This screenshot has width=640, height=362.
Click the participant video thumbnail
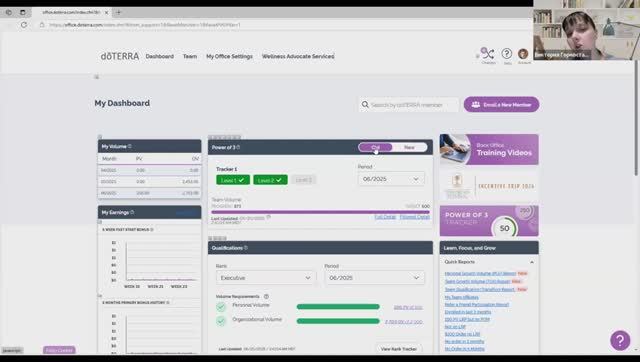pos(586,30)
